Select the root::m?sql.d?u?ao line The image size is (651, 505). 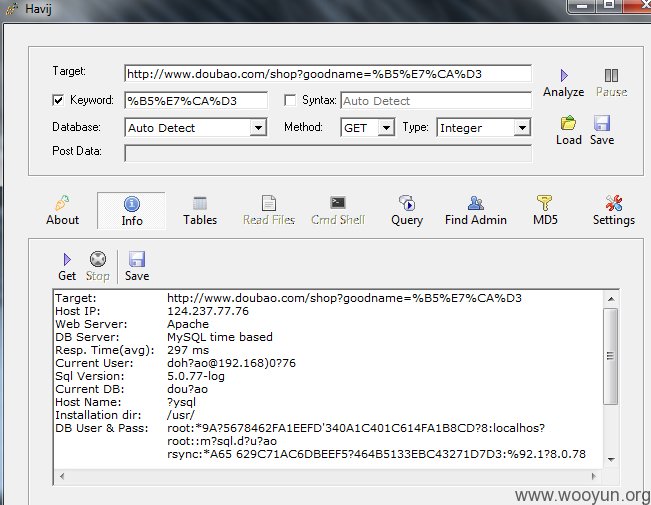click(222, 441)
